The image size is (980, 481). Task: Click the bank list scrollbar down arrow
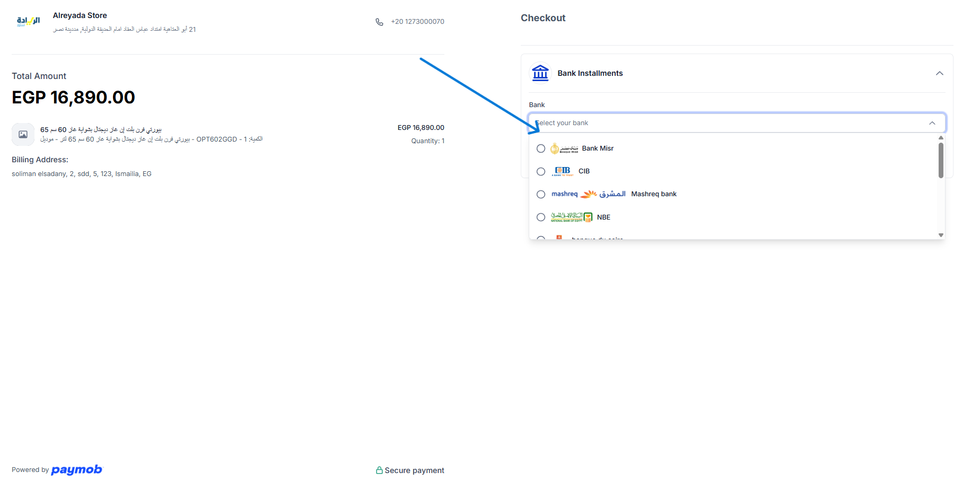pyautogui.click(x=941, y=235)
